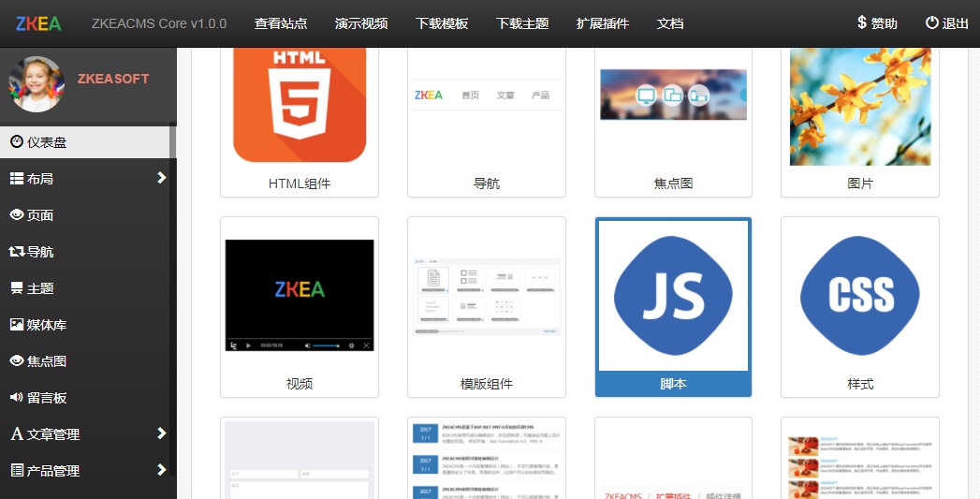Click the 媒体库 picture icon
Screen dimensions: 980x499
(x=17, y=324)
